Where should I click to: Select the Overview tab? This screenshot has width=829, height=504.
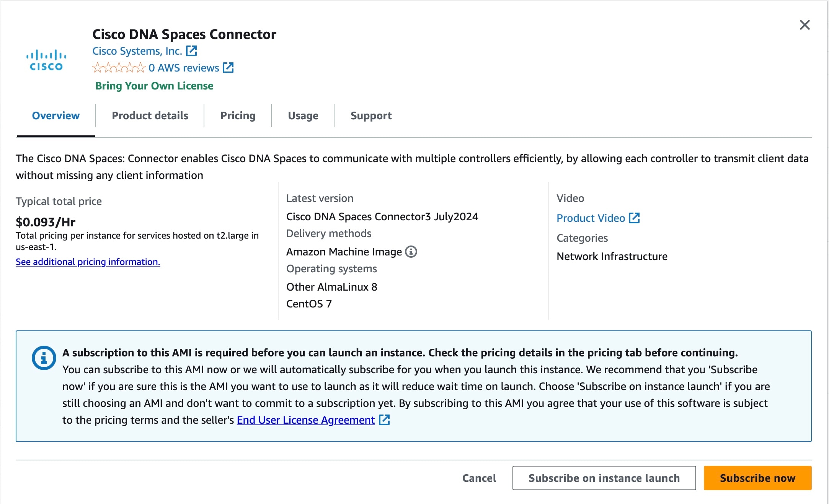[55, 115]
